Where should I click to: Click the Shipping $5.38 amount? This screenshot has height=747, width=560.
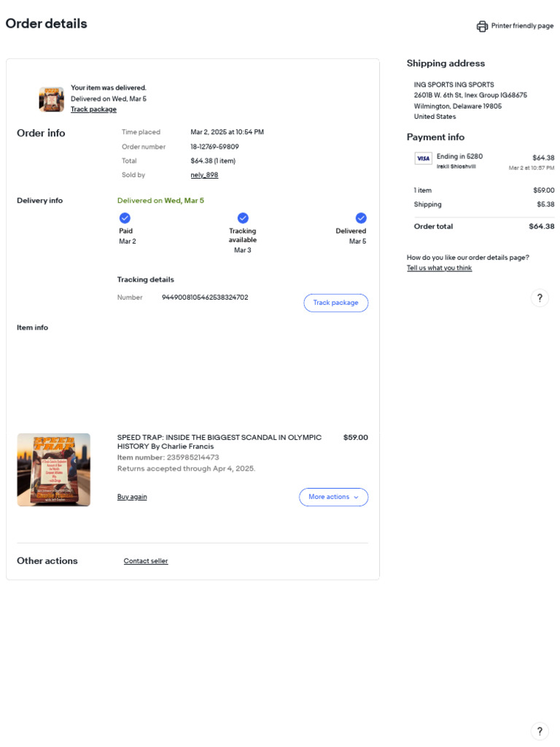(x=545, y=204)
